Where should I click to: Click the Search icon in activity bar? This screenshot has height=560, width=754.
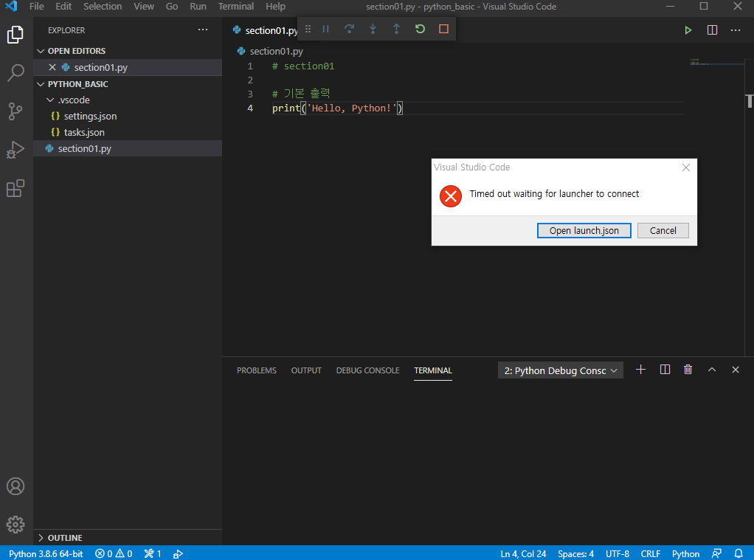click(15, 72)
